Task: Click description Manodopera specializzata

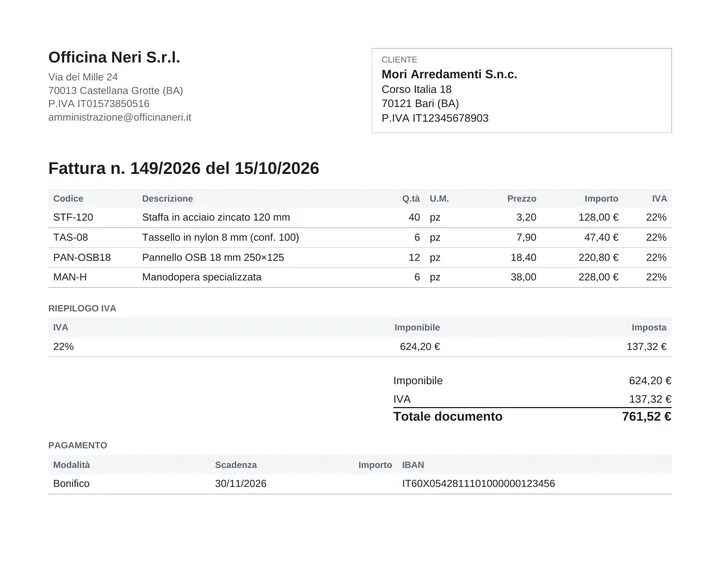Action: [202, 277]
